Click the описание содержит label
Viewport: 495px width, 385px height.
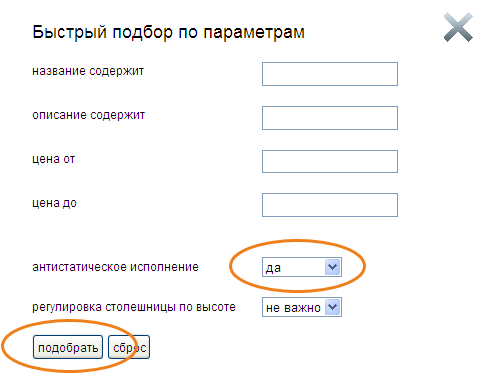pyautogui.click(x=88, y=115)
